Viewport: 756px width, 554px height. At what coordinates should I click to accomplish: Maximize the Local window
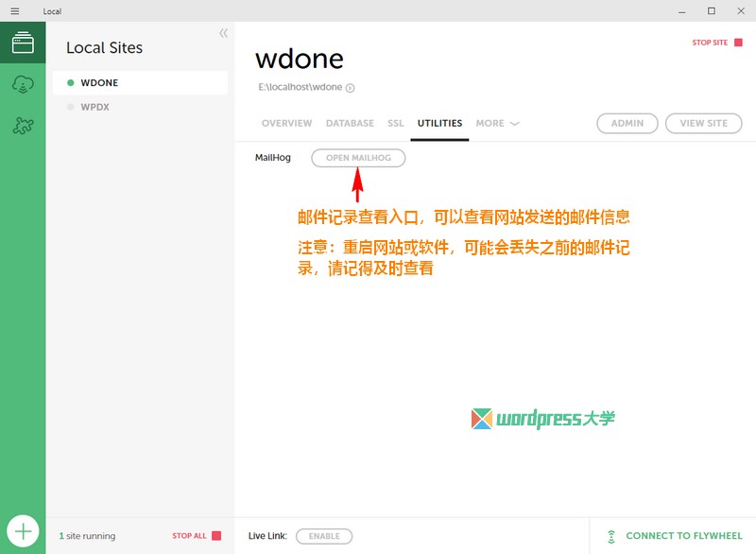tap(712, 11)
